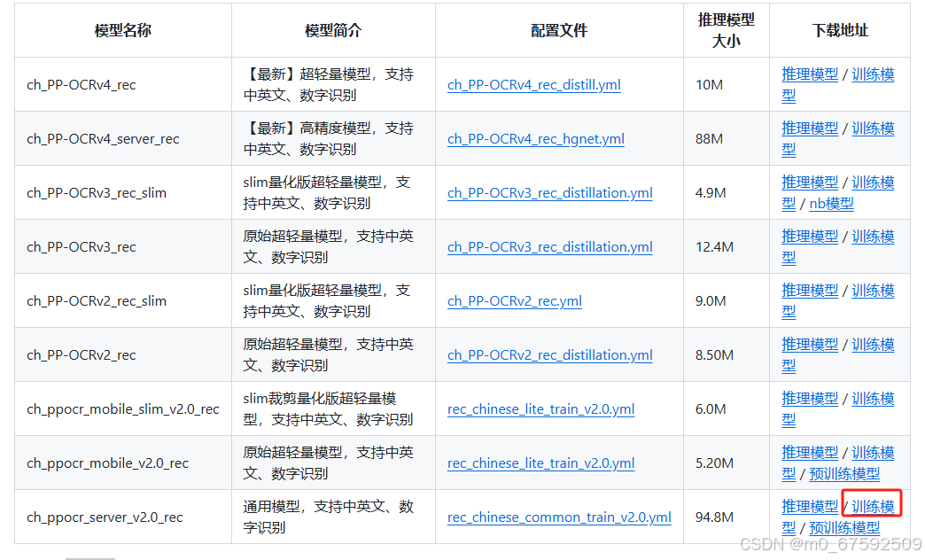Click the 4.9M size value
Image resolution: width=925 pixels, height=560 pixels.
711,193
